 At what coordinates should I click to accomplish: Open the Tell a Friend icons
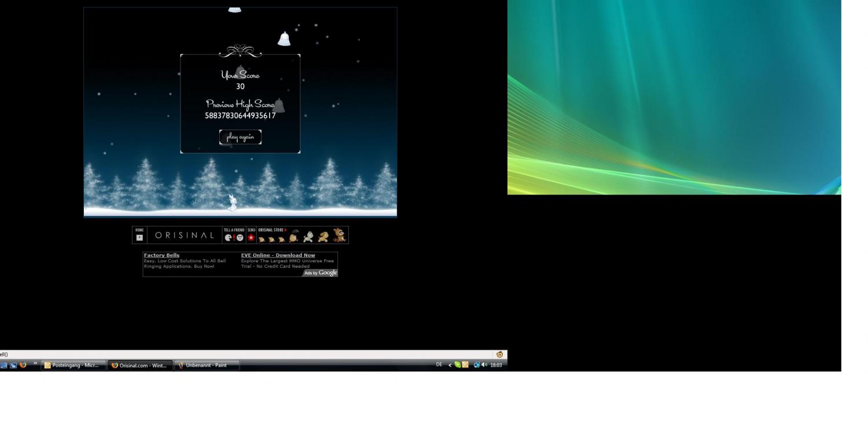pyautogui.click(x=234, y=237)
